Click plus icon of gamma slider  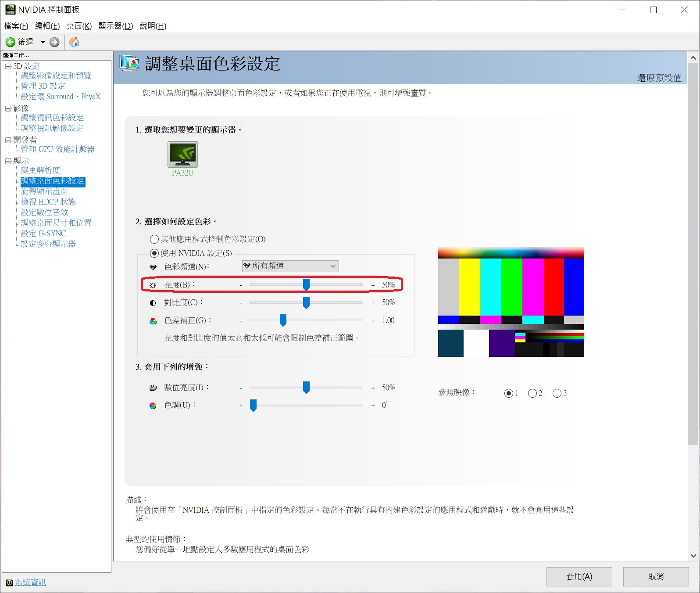373,321
